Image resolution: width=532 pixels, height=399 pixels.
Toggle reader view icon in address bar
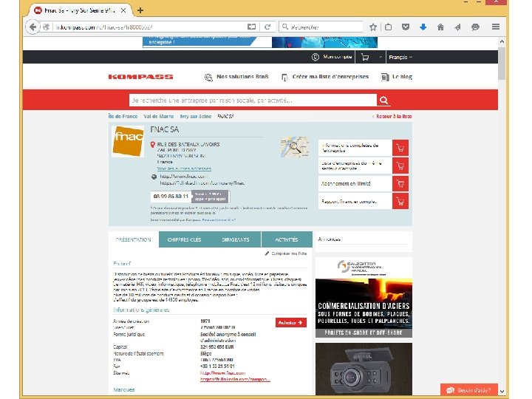(251, 27)
